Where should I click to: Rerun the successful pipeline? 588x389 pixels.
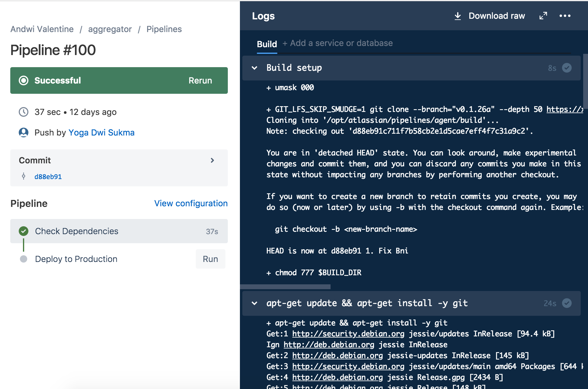200,80
